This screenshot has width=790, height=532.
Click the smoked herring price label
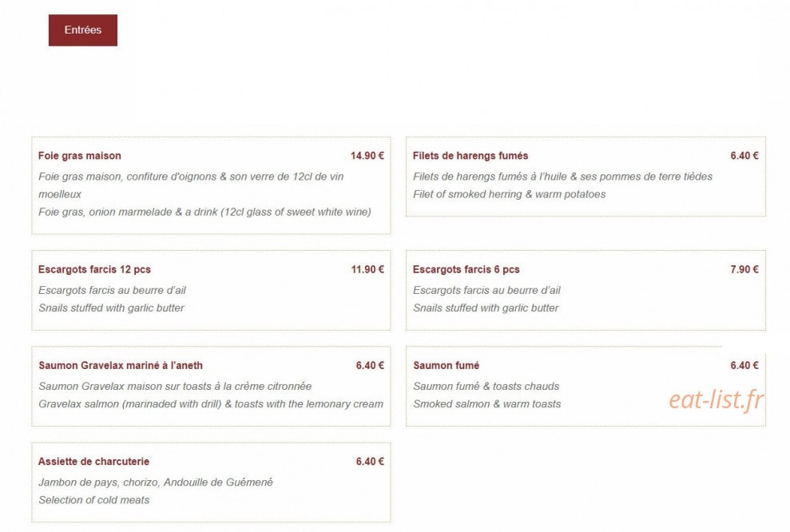click(744, 156)
